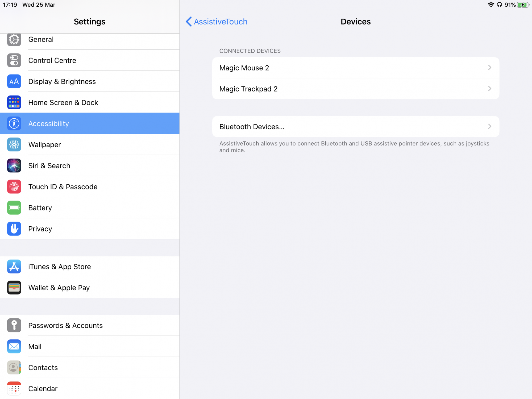Open iTunes & App Store settings
532x399 pixels.
pos(90,266)
